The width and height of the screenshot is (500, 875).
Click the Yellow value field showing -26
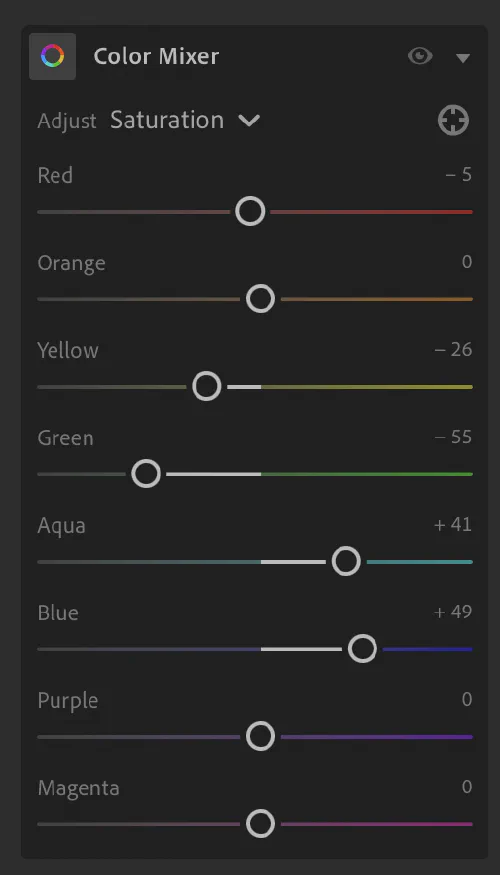[x=453, y=350]
